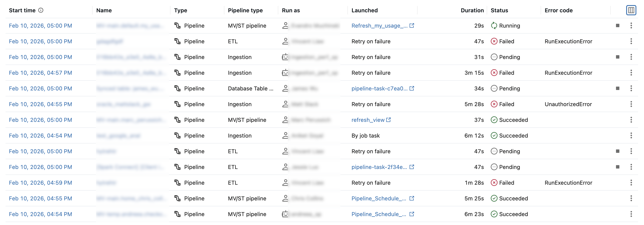
Task: Open the column selector icon
Action: (x=631, y=10)
